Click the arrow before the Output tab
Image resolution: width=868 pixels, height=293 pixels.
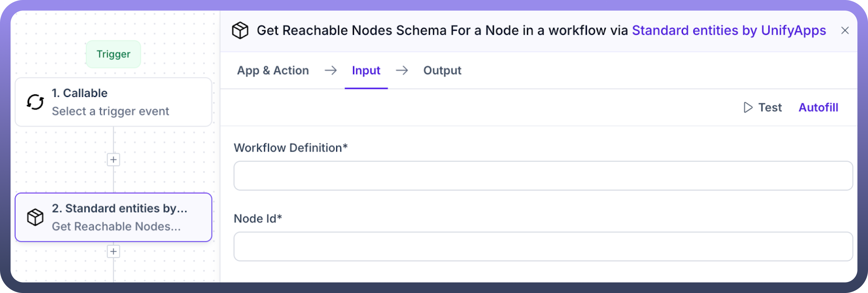click(402, 70)
